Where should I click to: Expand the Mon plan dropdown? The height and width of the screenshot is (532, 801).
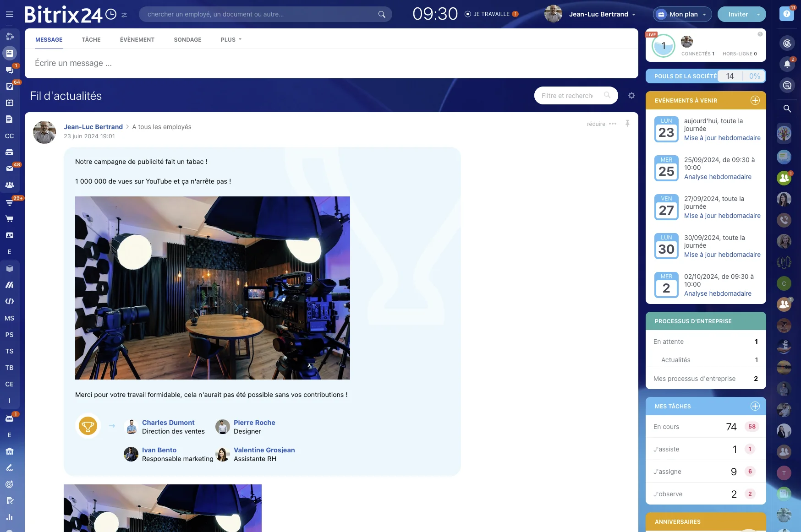pyautogui.click(x=683, y=14)
